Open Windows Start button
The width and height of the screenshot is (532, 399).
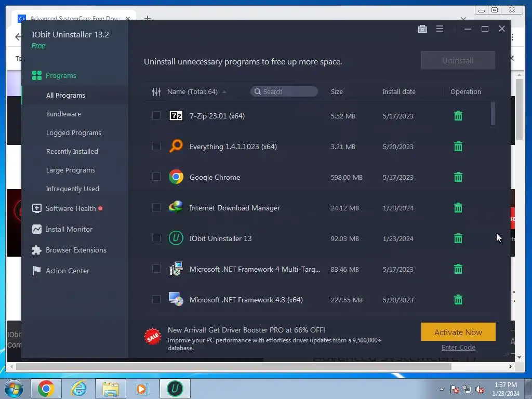(14, 389)
